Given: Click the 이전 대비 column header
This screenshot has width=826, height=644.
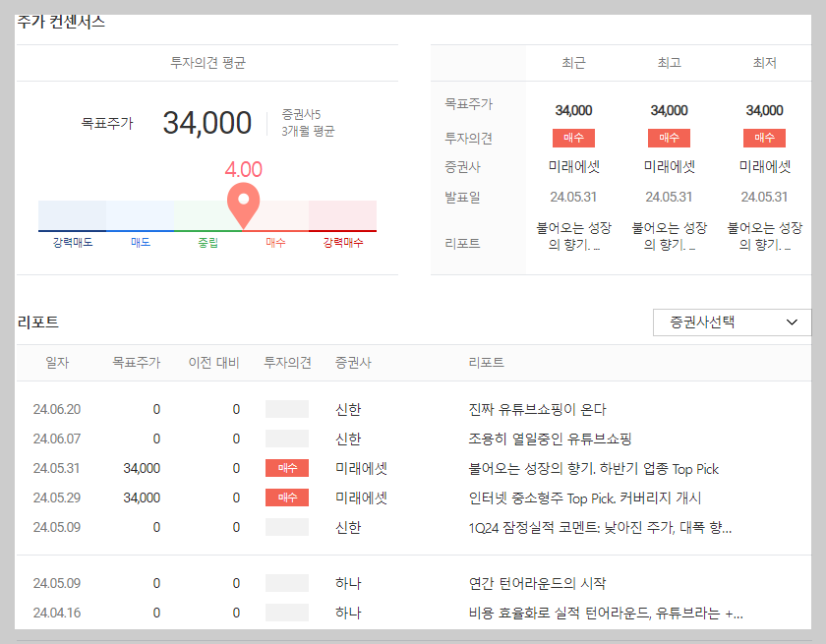Looking at the screenshot, I should tap(214, 362).
